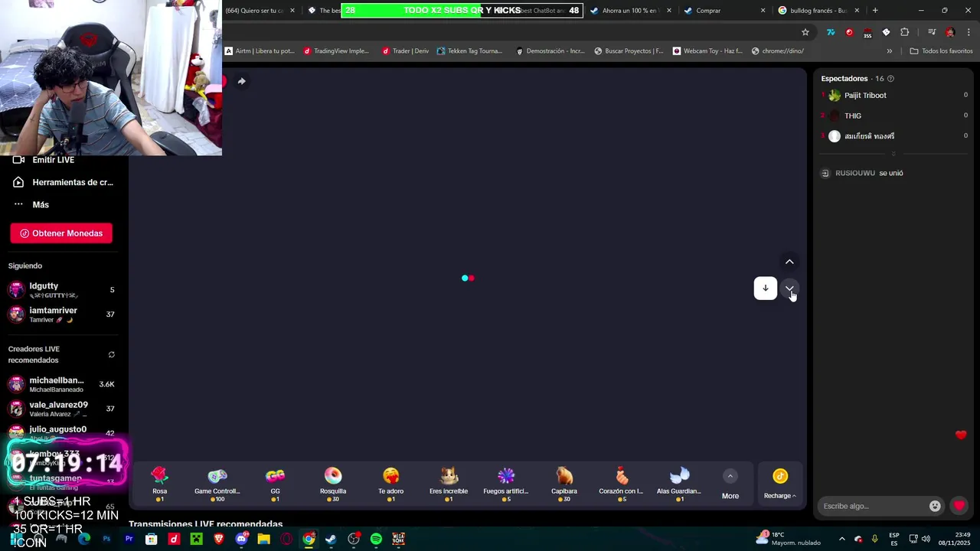Go to previous stream with up chevron
The height and width of the screenshot is (551, 980).
point(789,262)
